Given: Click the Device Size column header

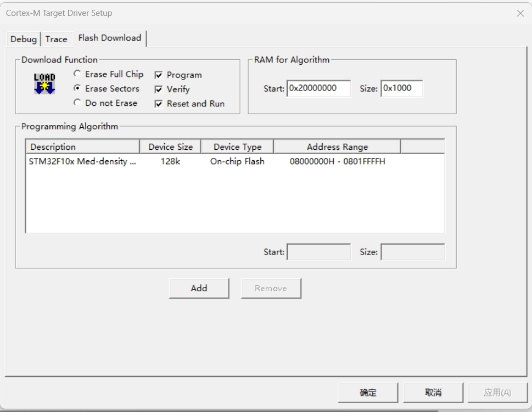Looking at the screenshot, I should (170, 147).
